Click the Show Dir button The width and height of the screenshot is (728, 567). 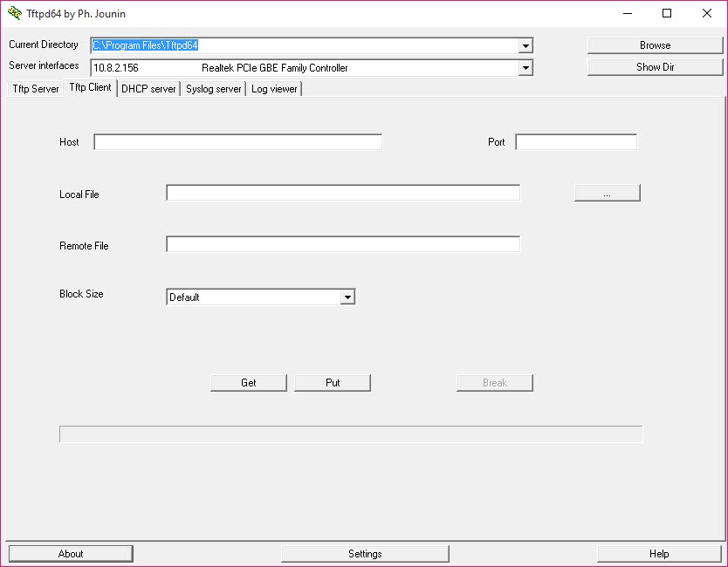pyautogui.click(x=655, y=67)
